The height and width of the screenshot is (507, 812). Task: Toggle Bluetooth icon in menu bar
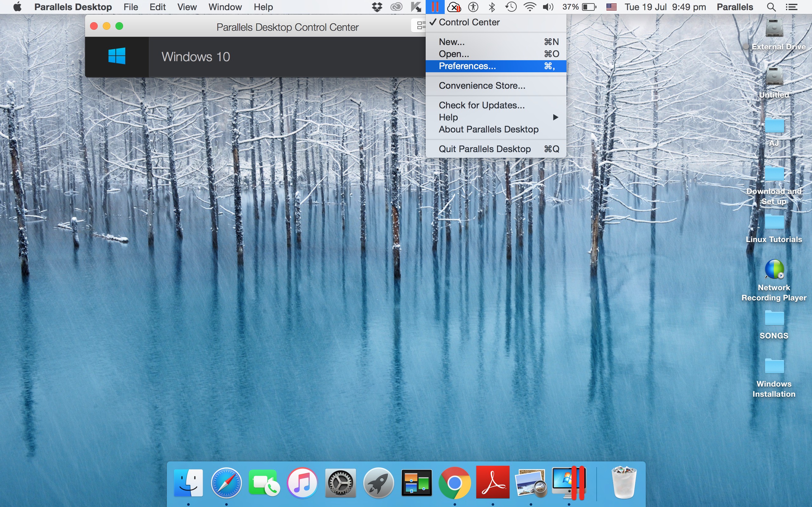click(492, 7)
